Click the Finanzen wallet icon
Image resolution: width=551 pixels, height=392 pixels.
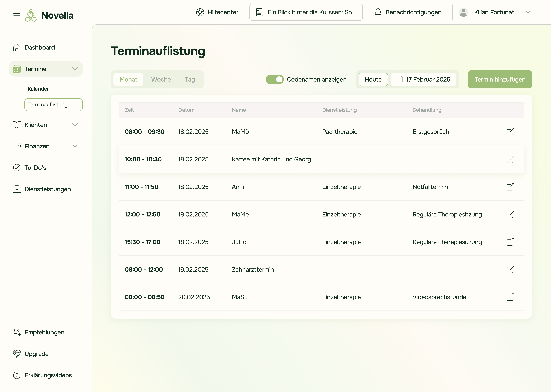coord(17,146)
